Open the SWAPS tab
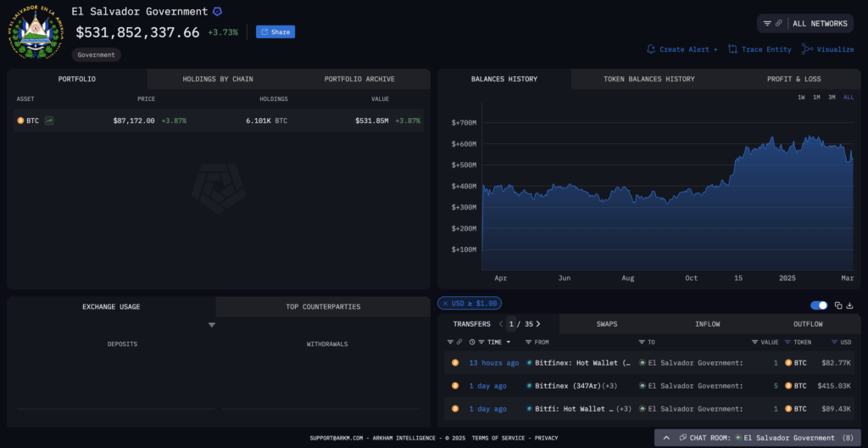This screenshot has width=868, height=448. pos(607,324)
